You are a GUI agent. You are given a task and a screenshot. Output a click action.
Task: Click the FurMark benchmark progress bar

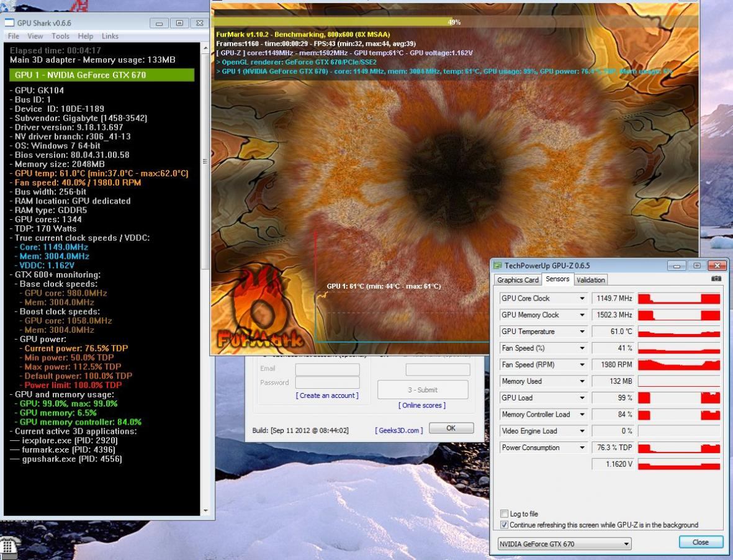click(x=455, y=22)
